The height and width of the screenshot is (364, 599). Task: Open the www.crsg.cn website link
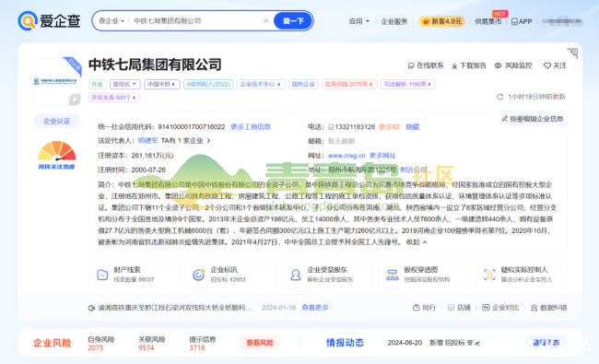(346, 156)
